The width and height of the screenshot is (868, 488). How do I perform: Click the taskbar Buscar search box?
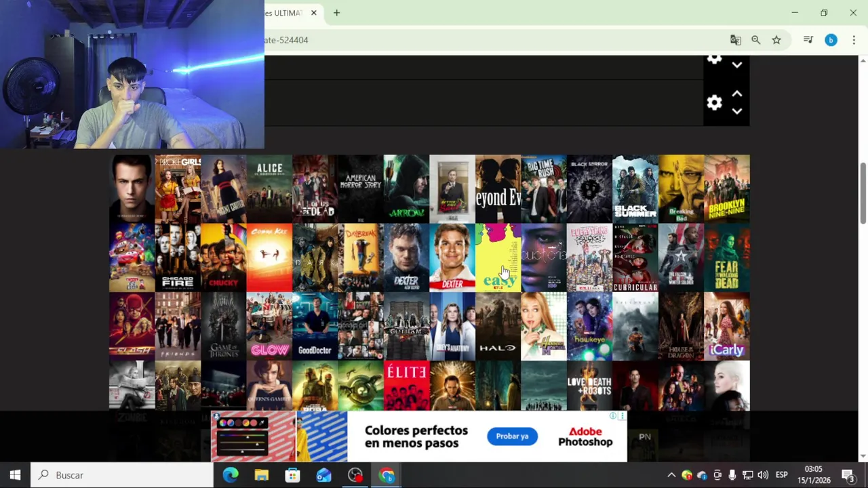click(x=122, y=475)
